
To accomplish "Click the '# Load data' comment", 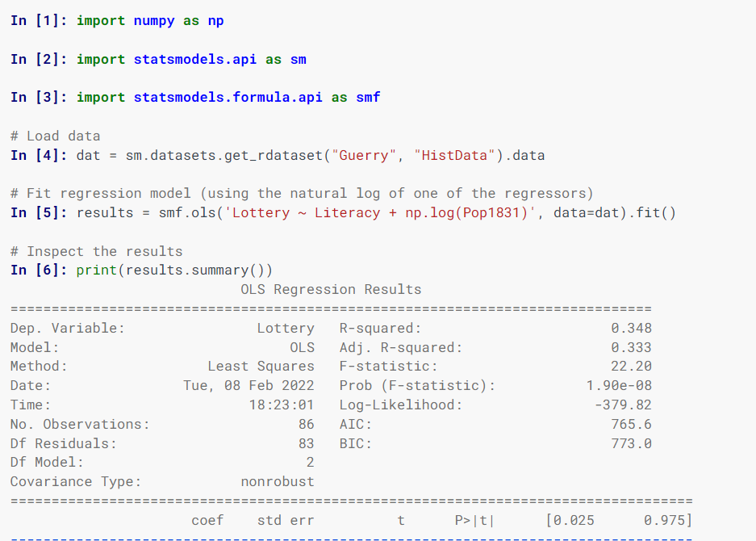I will (56, 136).
